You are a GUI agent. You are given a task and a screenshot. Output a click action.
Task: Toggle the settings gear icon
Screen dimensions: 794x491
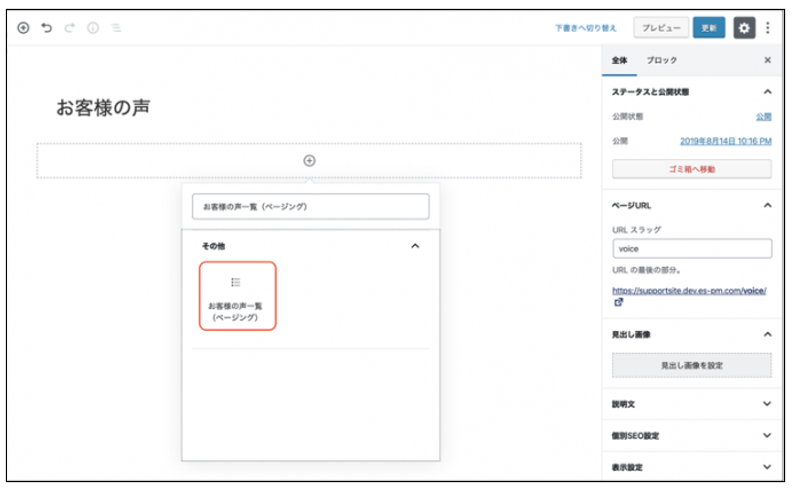click(x=743, y=28)
